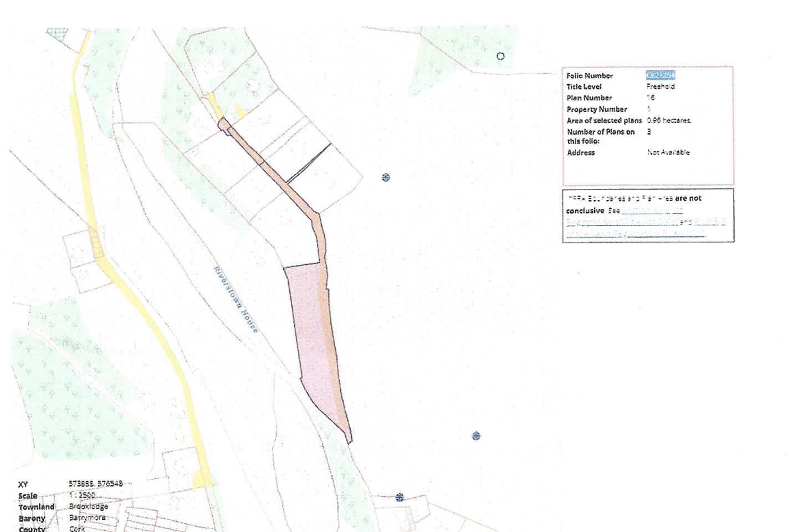Click the 'Riverstown House' map label
The image size is (798, 532).
click(236, 299)
